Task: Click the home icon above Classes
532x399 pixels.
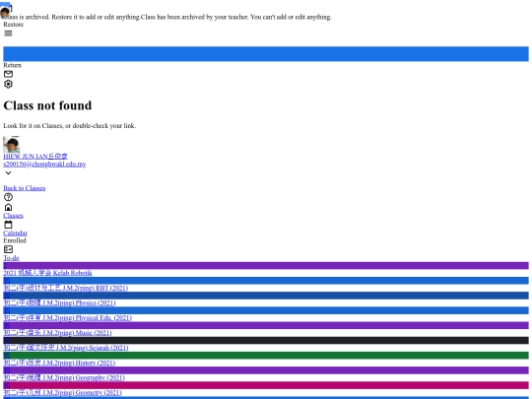Action: 8,207
